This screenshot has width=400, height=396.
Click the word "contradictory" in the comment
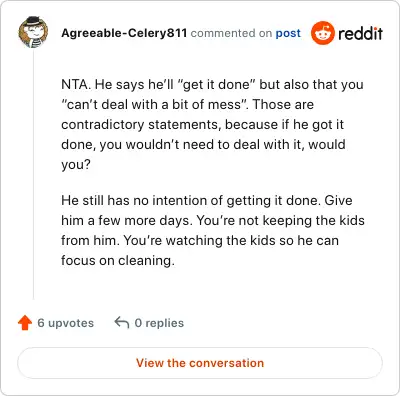103,125
